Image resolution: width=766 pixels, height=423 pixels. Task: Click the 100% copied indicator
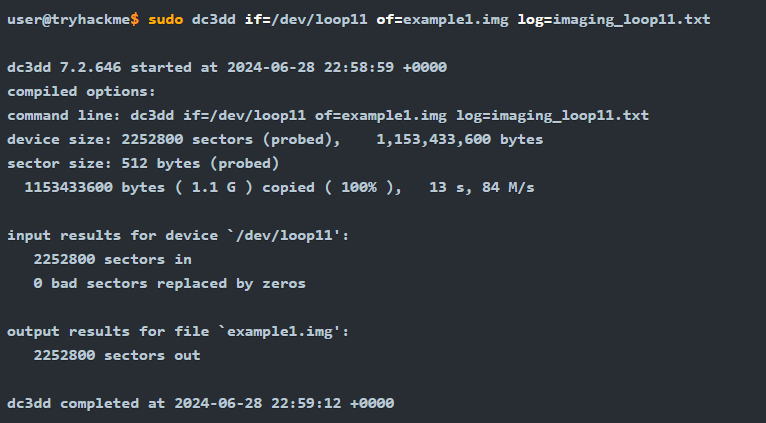point(370,187)
